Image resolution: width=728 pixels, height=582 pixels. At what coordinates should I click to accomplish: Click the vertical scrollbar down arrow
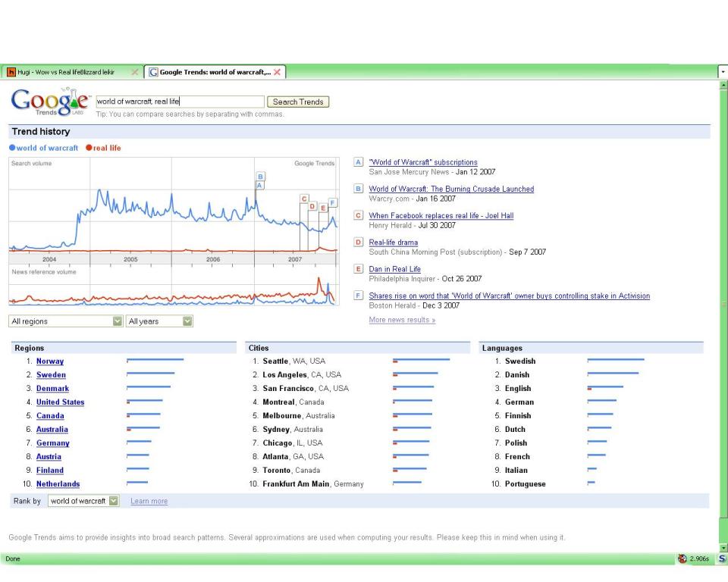point(723,547)
